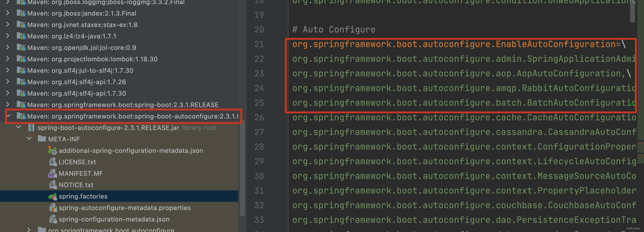The height and width of the screenshot is (232, 644).
Task: Open spring-autoconfigure-metadata.properties file
Action: click(x=124, y=208)
